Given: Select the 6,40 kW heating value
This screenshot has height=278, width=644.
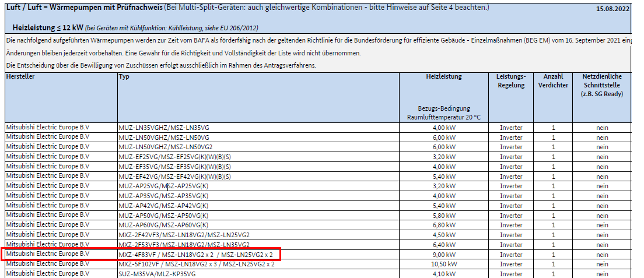Looking at the screenshot, I should (444, 245).
